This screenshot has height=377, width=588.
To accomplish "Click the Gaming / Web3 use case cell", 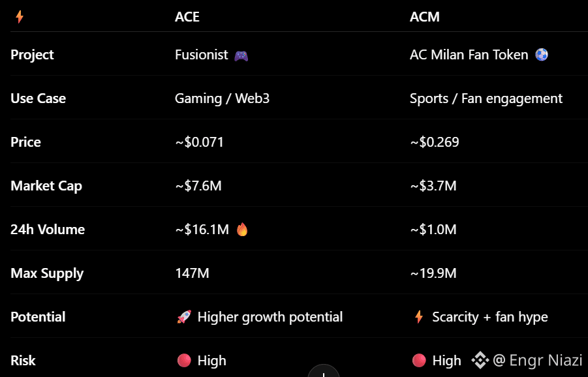I will (222, 98).
